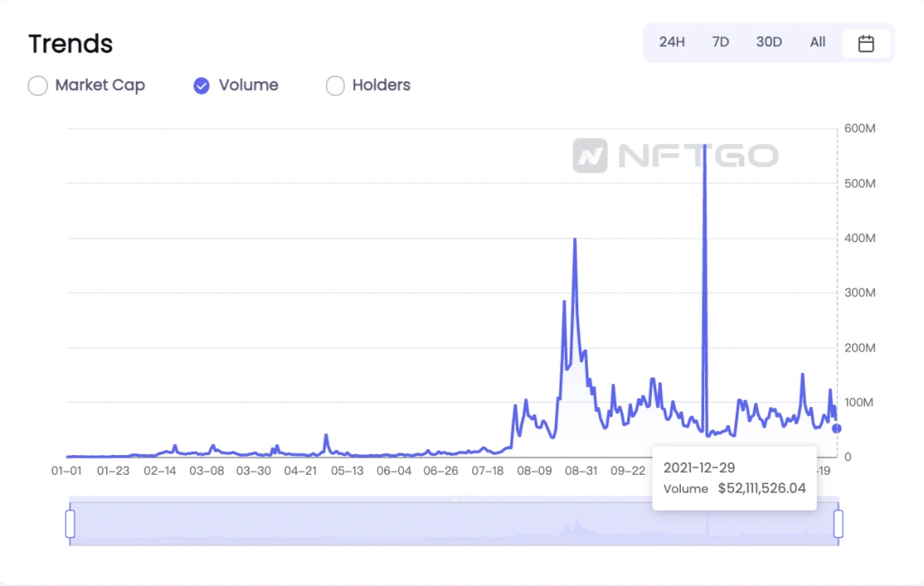This screenshot has width=924, height=586.
Task: Click the Trends heading
Action: [71, 44]
